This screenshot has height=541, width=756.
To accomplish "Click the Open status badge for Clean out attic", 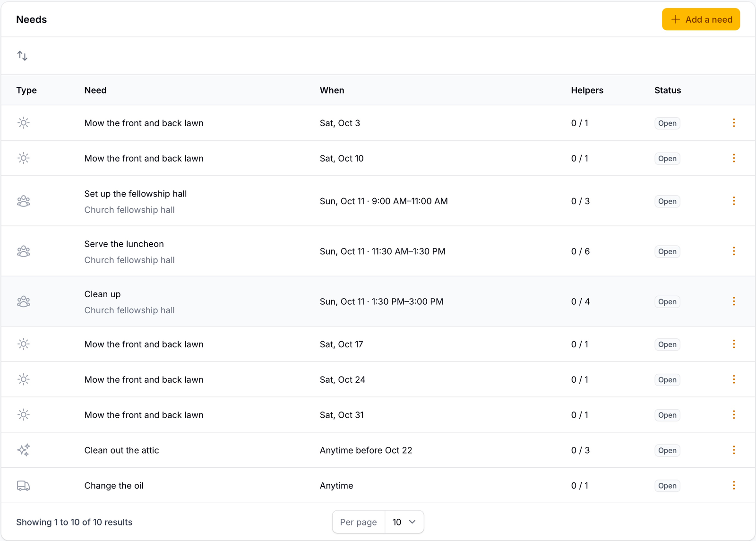I will pos(667,450).
